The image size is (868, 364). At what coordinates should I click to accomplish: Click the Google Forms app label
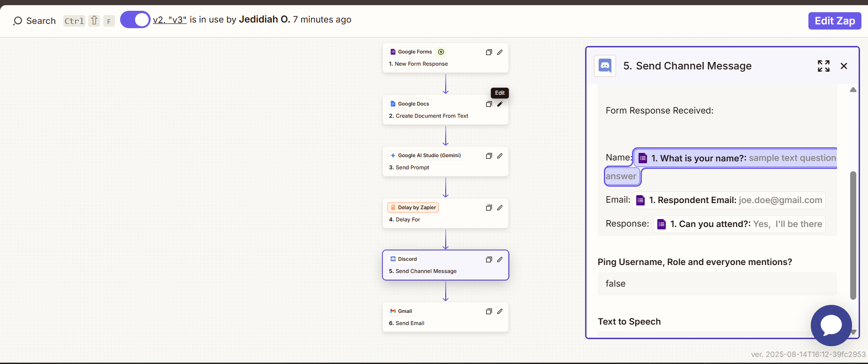[415, 52]
